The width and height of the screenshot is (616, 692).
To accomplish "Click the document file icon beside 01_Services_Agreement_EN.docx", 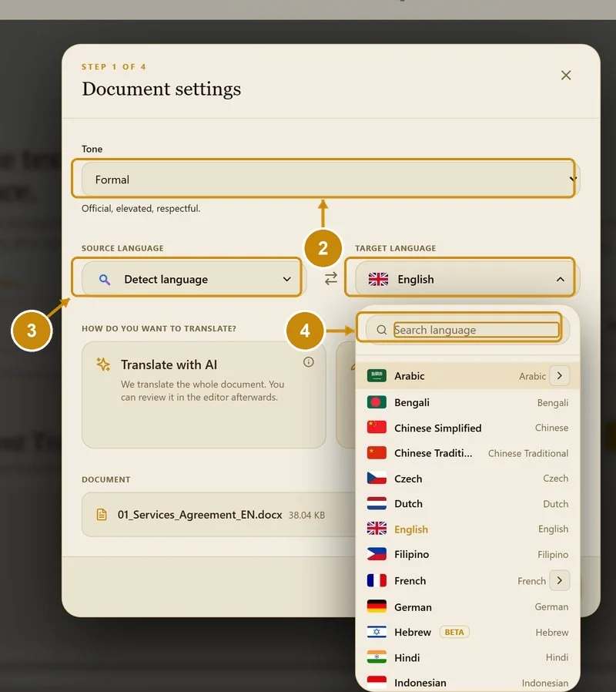I will pos(102,515).
